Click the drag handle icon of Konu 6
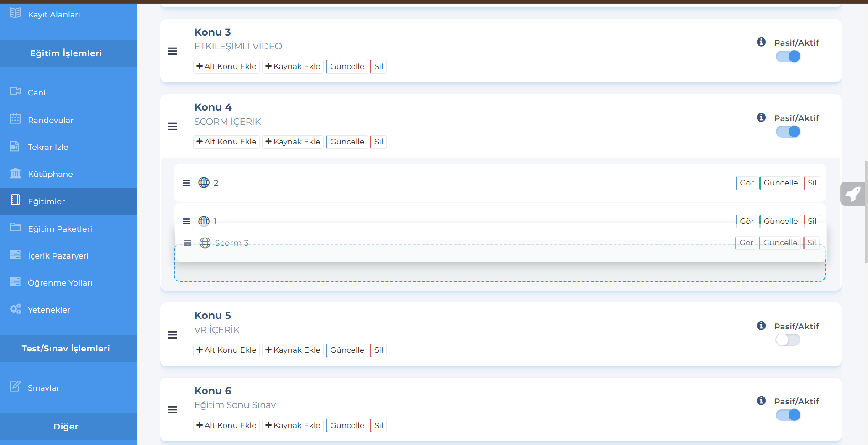This screenshot has height=445, width=868. pyautogui.click(x=172, y=410)
